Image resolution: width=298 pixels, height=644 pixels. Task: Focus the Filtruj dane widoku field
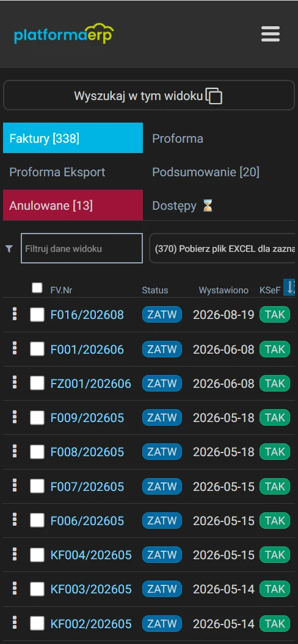[82, 248]
